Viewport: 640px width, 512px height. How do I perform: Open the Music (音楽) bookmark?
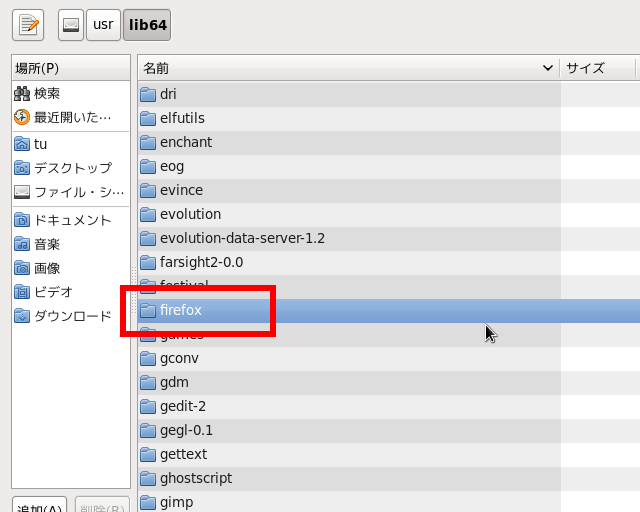47,243
